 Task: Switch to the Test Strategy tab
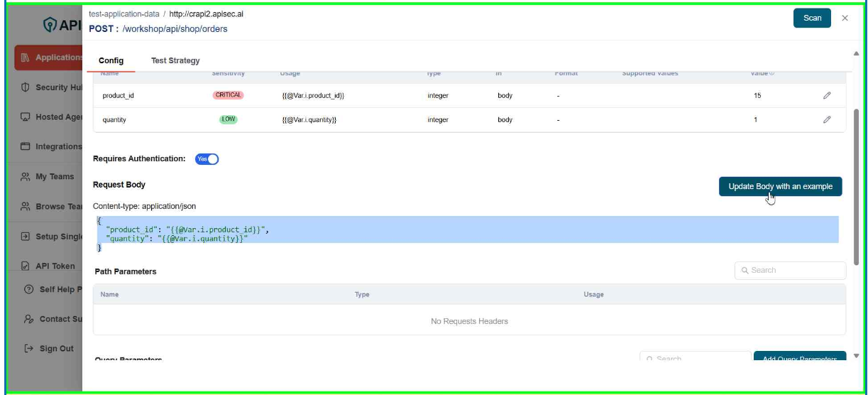pyautogui.click(x=175, y=61)
